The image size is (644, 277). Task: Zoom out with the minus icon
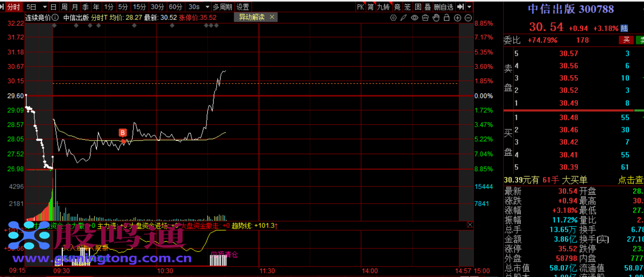468,18
